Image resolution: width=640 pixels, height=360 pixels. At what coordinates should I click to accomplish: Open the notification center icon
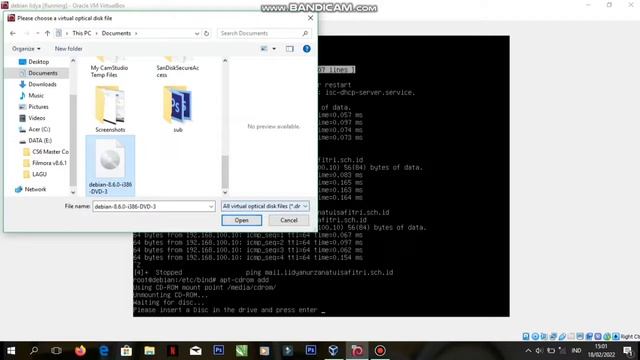pos(628,351)
